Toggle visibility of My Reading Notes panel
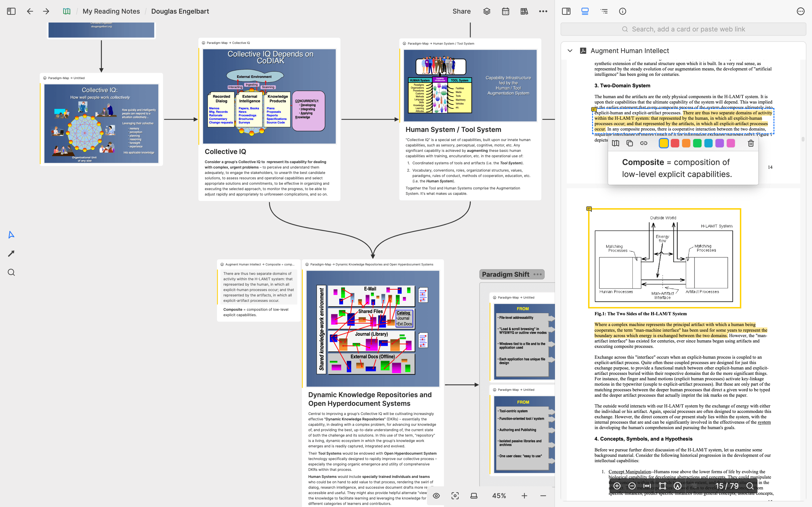 pos(11,11)
